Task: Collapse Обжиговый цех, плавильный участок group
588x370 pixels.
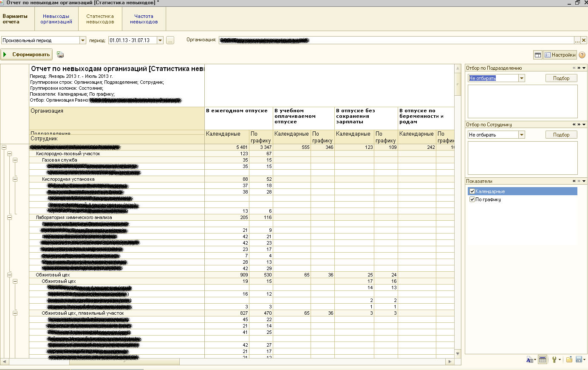Action: 15,313
